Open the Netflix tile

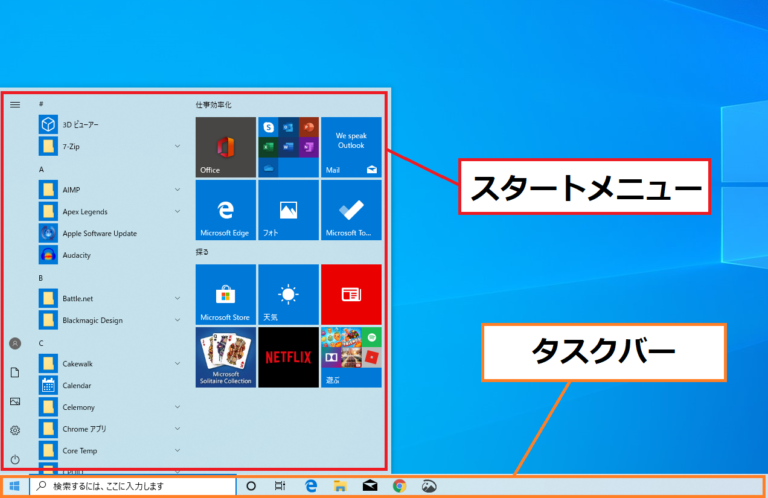[288, 357]
